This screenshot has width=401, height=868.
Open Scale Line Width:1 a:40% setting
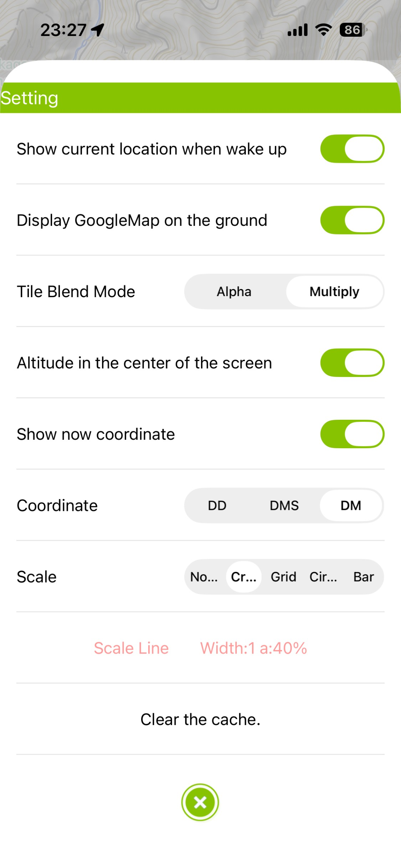(200, 648)
